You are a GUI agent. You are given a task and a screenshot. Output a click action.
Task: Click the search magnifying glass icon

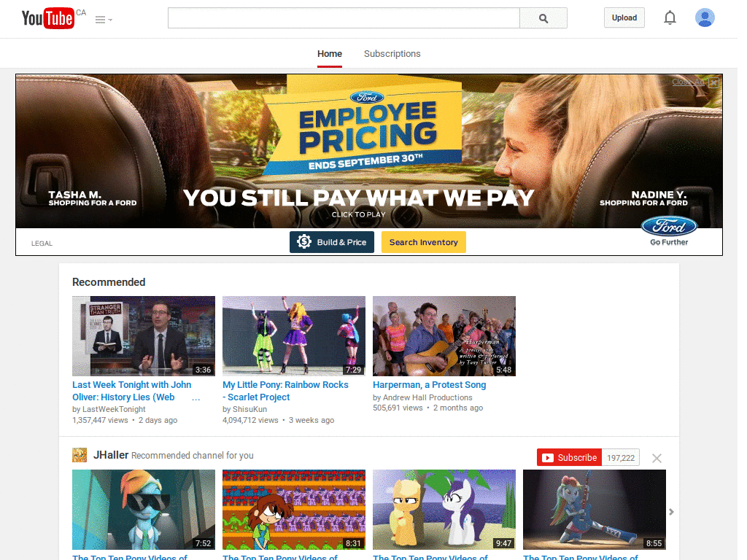543,17
